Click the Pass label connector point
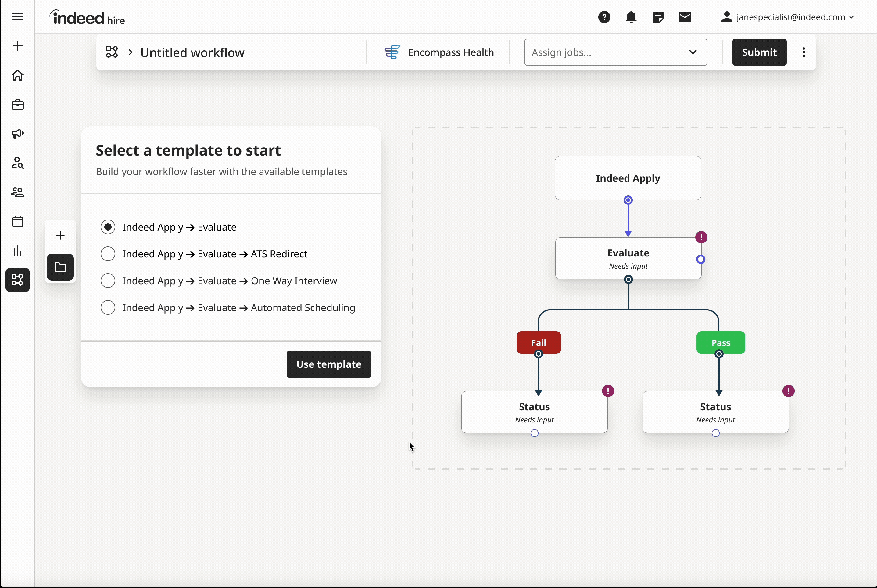The height and width of the screenshot is (588, 877). coord(719,354)
